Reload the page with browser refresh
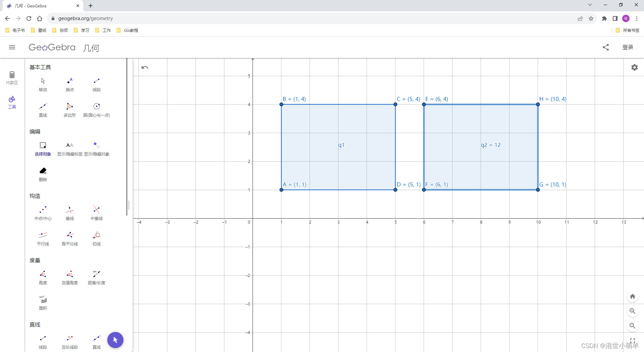The image size is (644, 352). click(29, 18)
